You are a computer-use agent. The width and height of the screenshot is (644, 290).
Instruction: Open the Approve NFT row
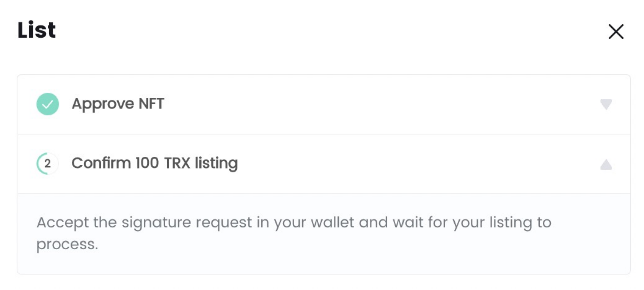point(324,104)
